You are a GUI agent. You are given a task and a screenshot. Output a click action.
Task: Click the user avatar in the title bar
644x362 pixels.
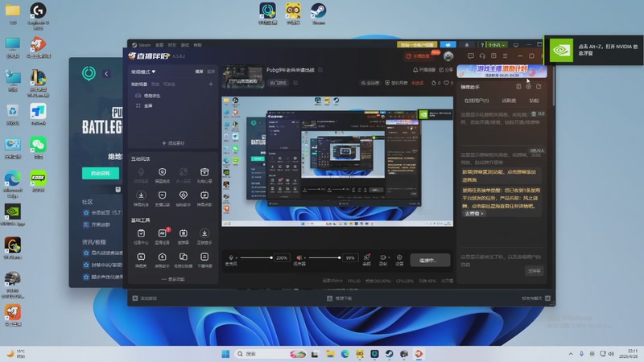448,56
